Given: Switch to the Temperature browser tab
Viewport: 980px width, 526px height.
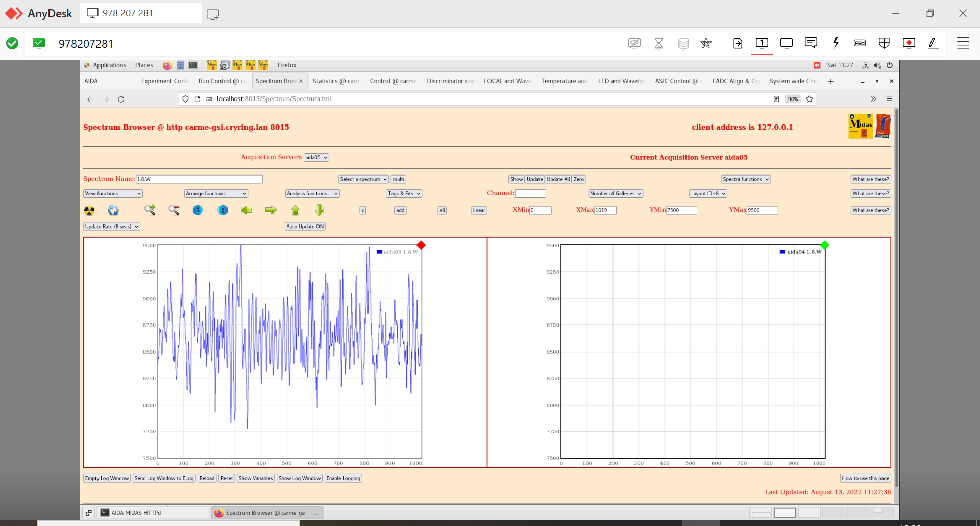Looking at the screenshot, I should [x=564, y=81].
